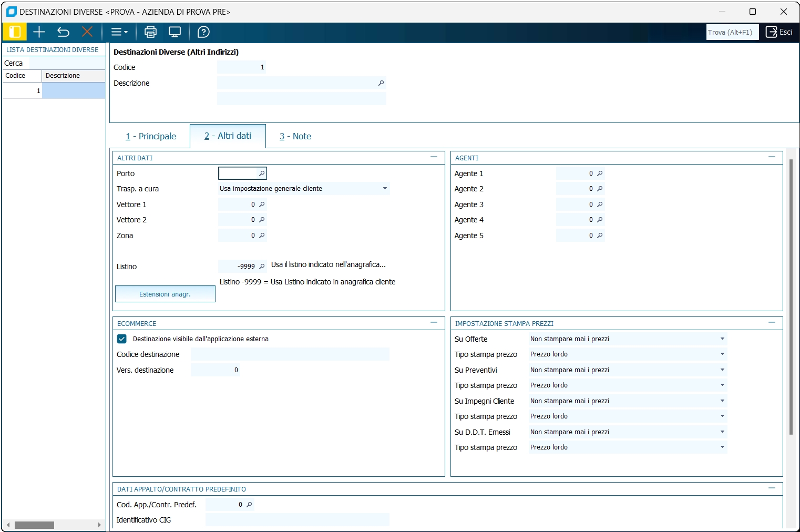Open the Trasp. a cura dropdown
Image resolution: width=800 pixels, height=532 pixels.
[385, 189]
